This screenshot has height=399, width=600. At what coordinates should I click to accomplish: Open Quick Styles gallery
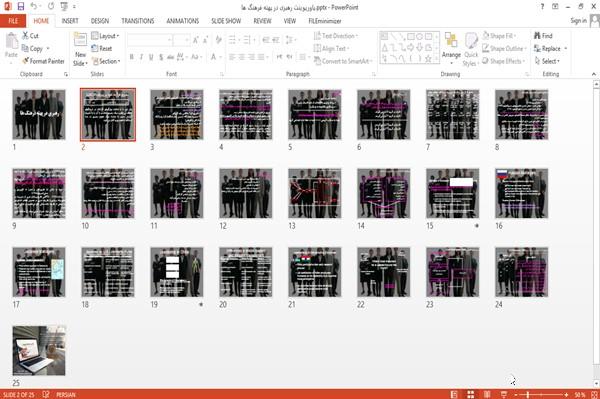pyautogui.click(x=471, y=49)
